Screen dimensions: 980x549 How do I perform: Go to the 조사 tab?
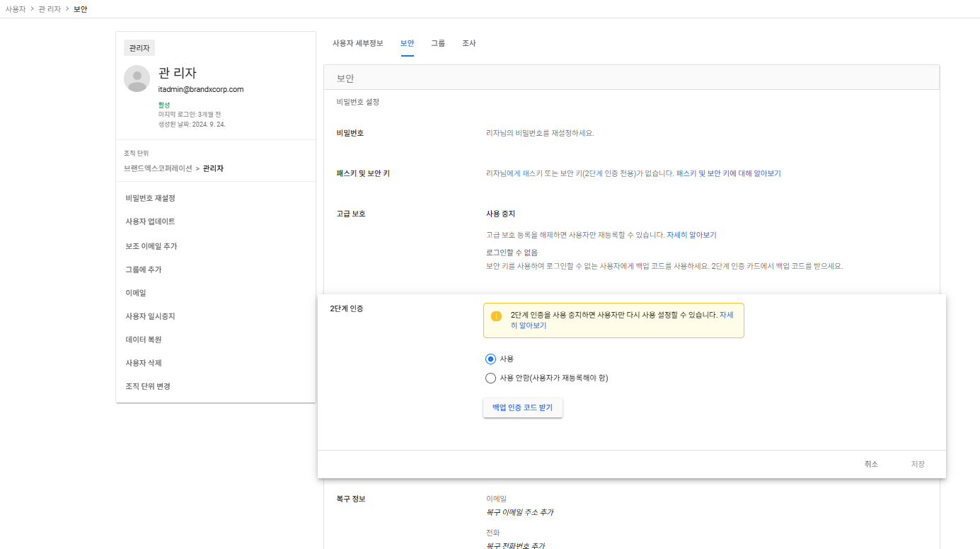click(468, 43)
